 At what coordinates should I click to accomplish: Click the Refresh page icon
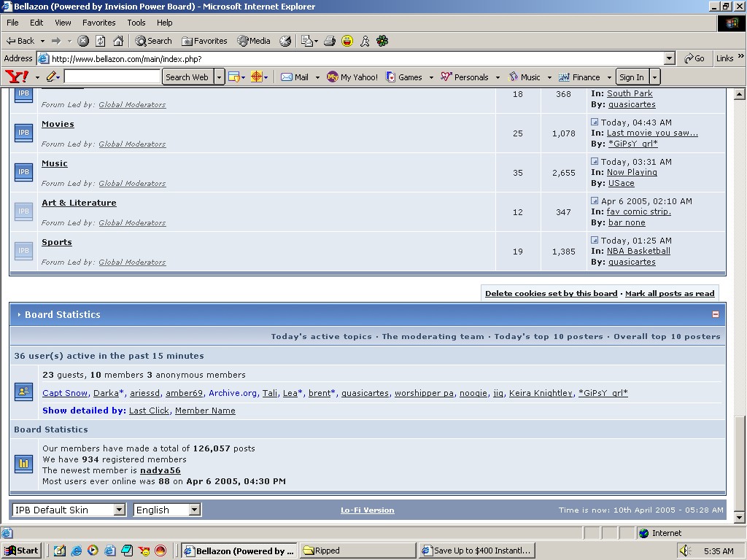pos(101,41)
